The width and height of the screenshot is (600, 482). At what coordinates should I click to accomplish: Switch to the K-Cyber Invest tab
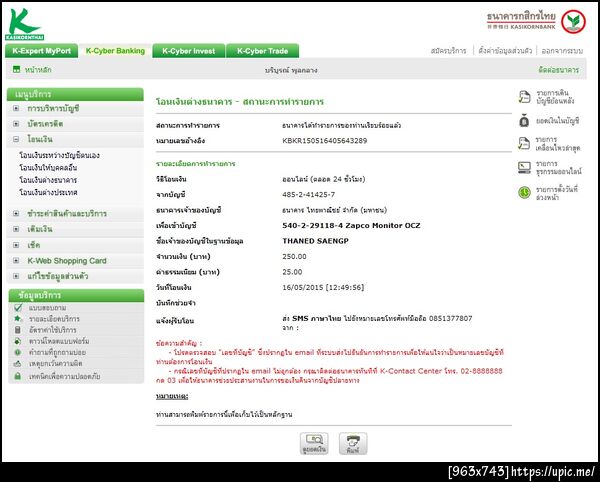pyautogui.click(x=189, y=51)
